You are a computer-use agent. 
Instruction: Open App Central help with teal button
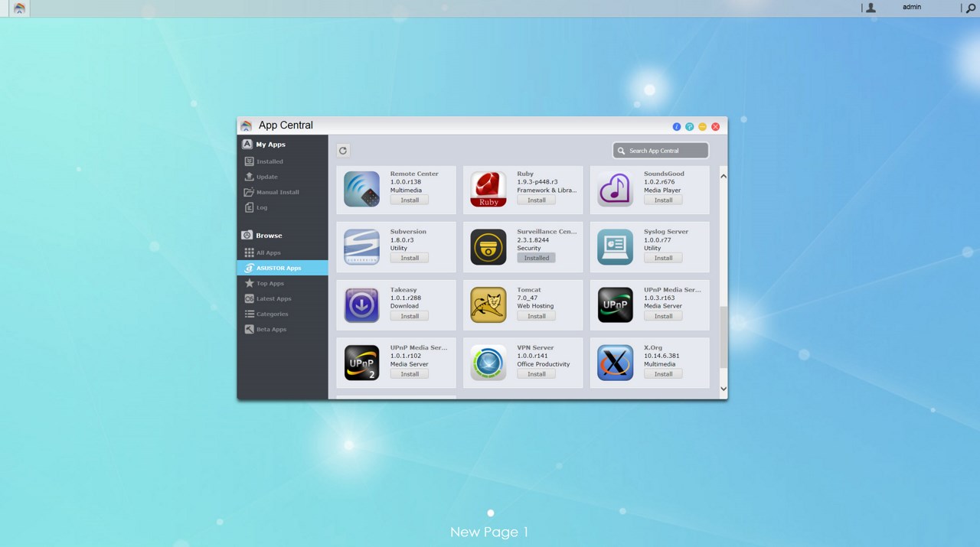[x=690, y=126]
